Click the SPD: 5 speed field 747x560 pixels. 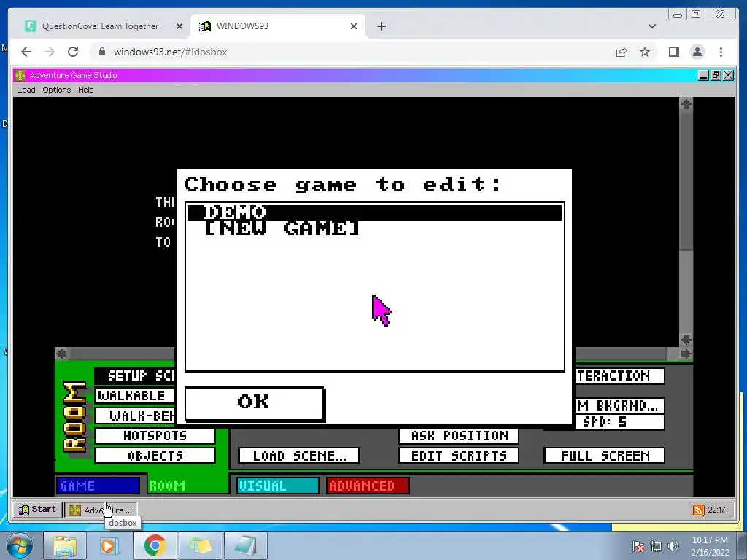point(620,422)
